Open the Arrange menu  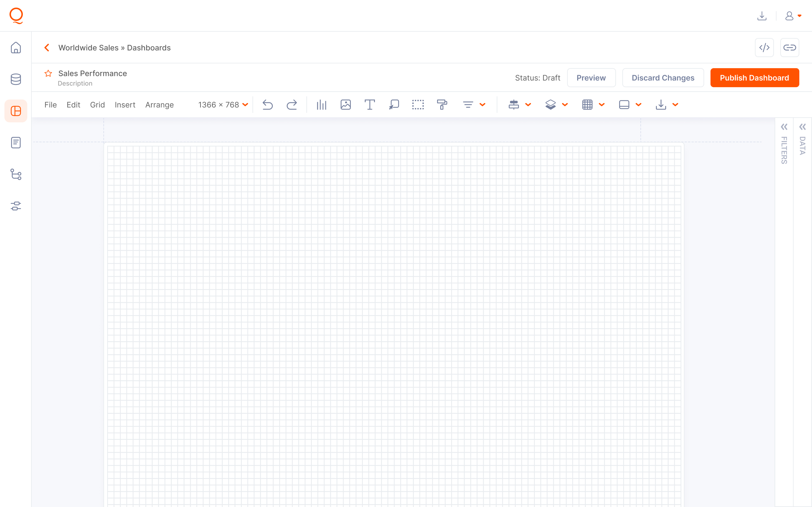pyautogui.click(x=159, y=105)
